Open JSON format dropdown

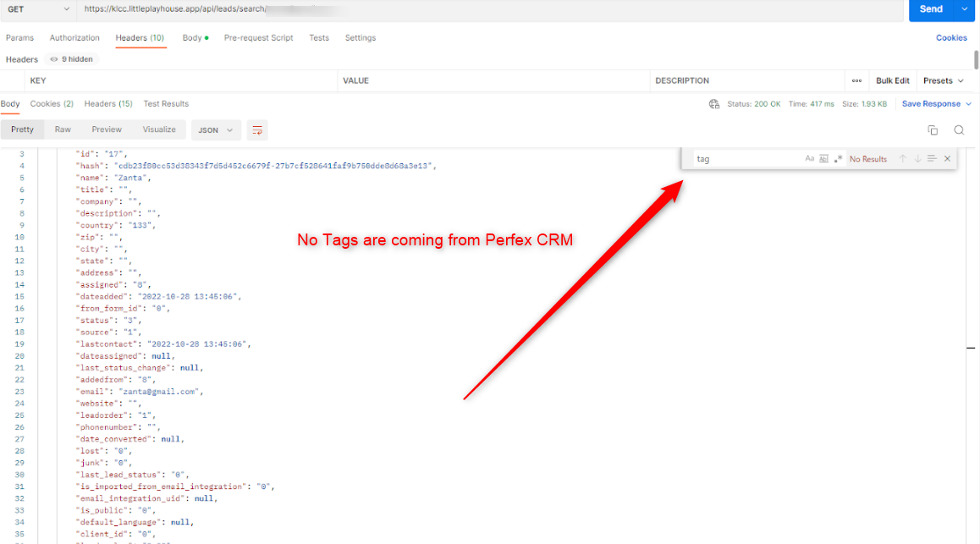click(216, 130)
